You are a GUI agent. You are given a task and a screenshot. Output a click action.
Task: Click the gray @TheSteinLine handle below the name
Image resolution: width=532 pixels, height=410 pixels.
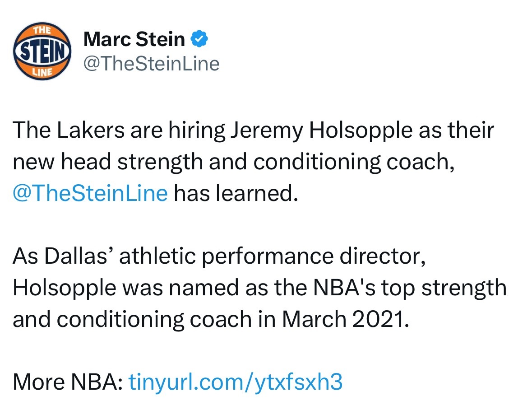pos(151,64)
